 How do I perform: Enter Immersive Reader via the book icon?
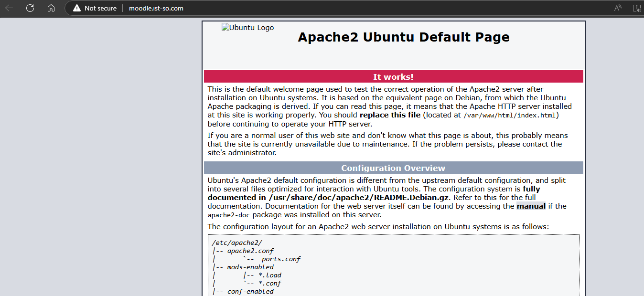tap(636, 8)
